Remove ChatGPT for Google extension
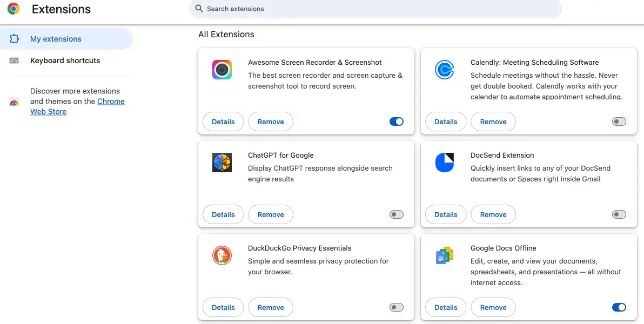Viewport: 644px width, 324px height. point(271,214)
